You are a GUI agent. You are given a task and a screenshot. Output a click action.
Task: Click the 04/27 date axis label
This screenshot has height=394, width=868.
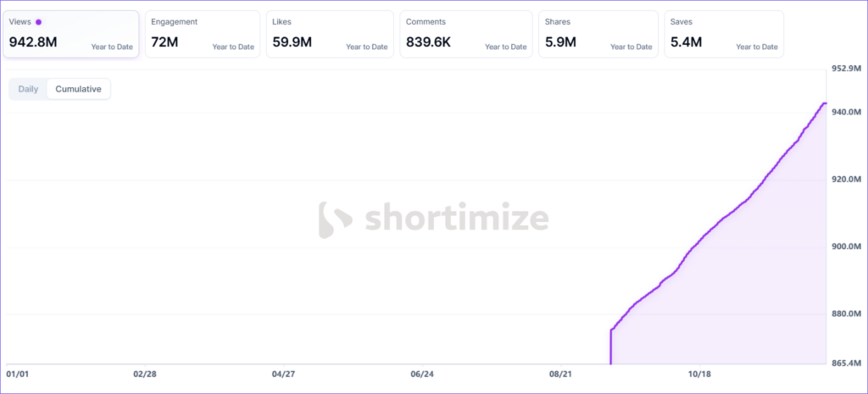(x=283, y=374)
